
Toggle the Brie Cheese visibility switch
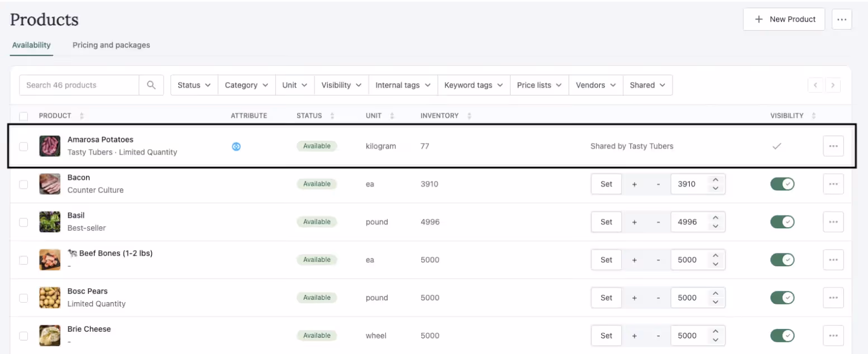pyautogui.click(x=782, y=336)
